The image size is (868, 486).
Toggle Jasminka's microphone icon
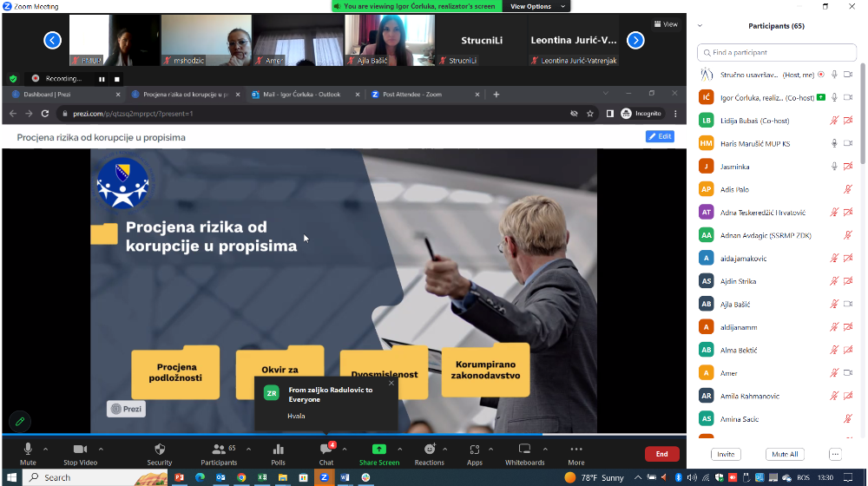(x=834, y=166)
